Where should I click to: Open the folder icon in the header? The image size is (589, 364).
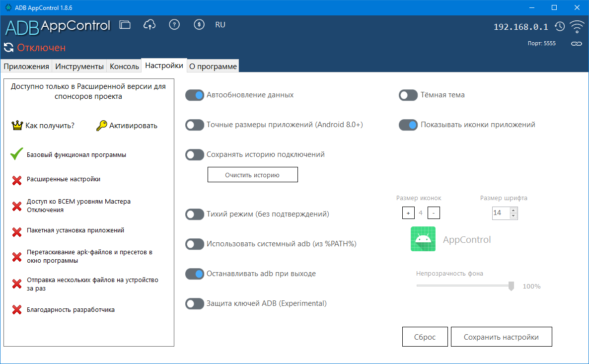pos(125,25)
